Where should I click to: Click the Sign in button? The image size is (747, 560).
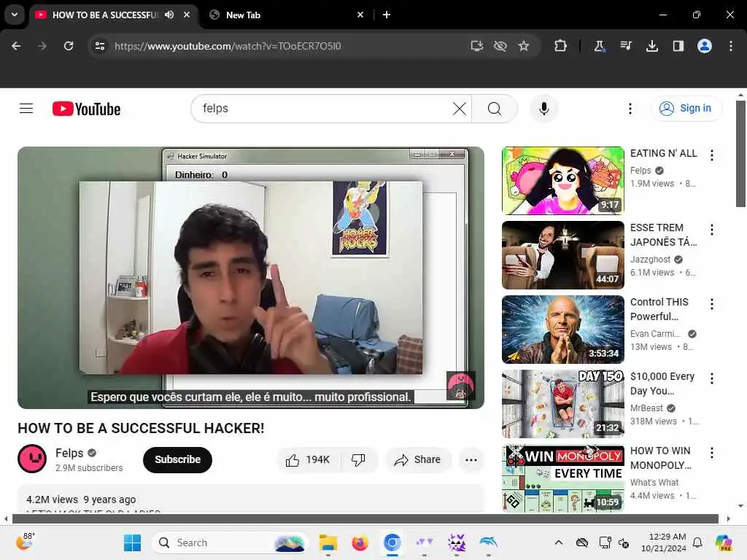(x=686, y=109)
